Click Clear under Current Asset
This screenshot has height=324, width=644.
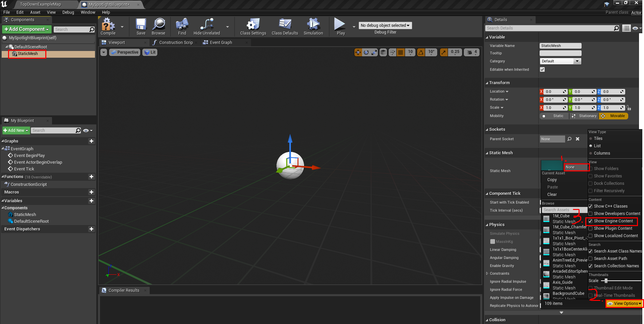coord(552,195)
